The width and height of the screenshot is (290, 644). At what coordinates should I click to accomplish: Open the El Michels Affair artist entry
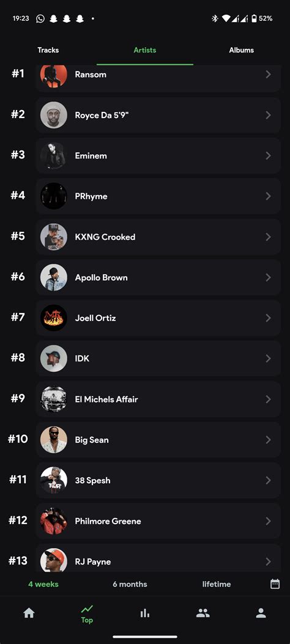coord(158,399)
